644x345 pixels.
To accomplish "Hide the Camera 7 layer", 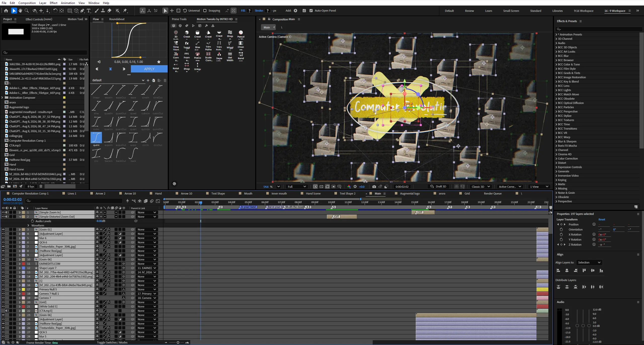I will click(3, 298).
